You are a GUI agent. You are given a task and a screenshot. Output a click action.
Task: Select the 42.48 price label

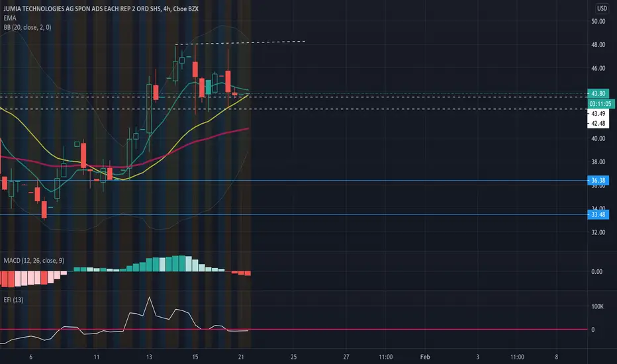598,124
